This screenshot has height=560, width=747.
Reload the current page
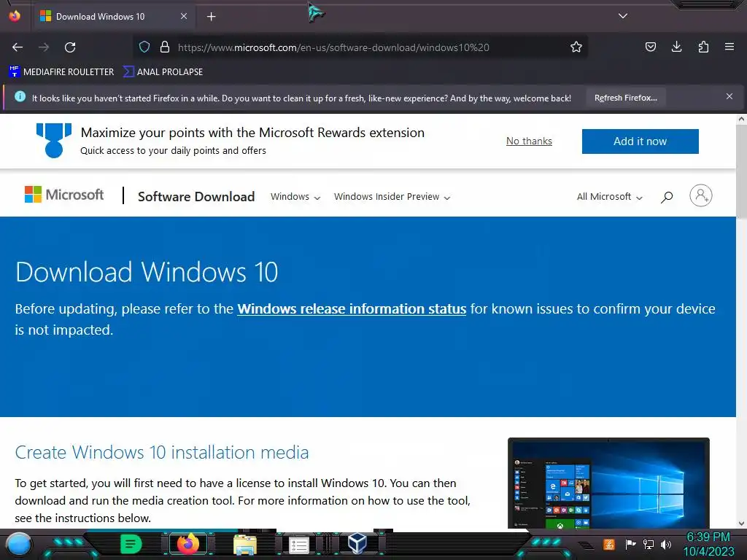pyautogui.click(x=70, y=47)
